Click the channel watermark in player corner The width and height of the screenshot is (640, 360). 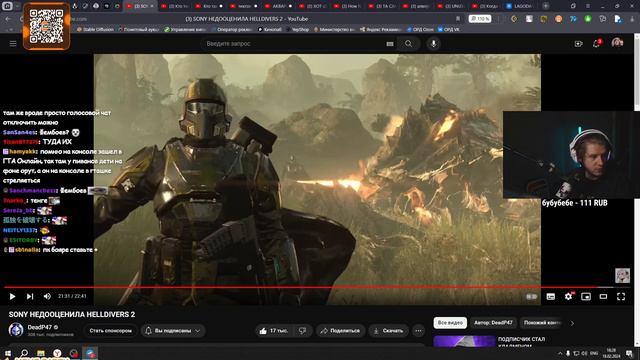[x=622, y=276]
